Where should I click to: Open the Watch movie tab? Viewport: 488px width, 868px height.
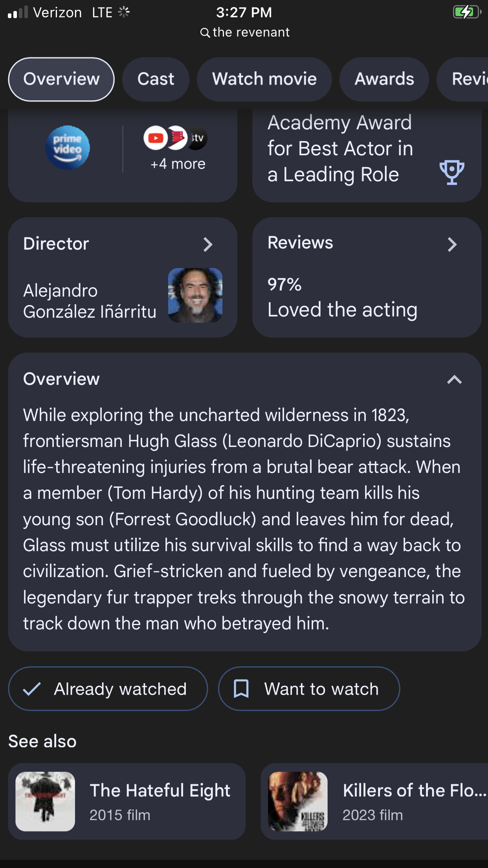[x=264, y=79]
